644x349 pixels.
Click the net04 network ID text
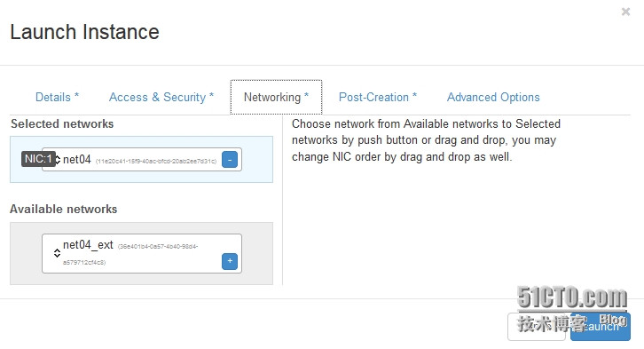pos(156,161)
